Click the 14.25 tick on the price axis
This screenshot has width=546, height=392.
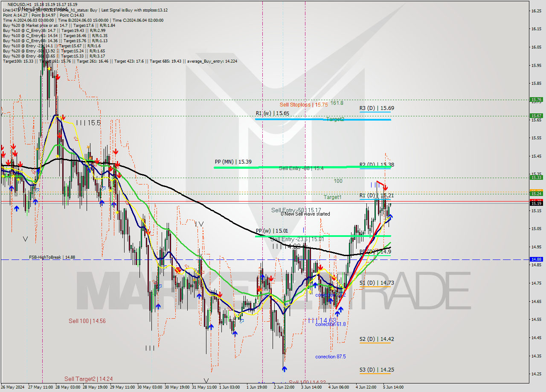[536, 374]
